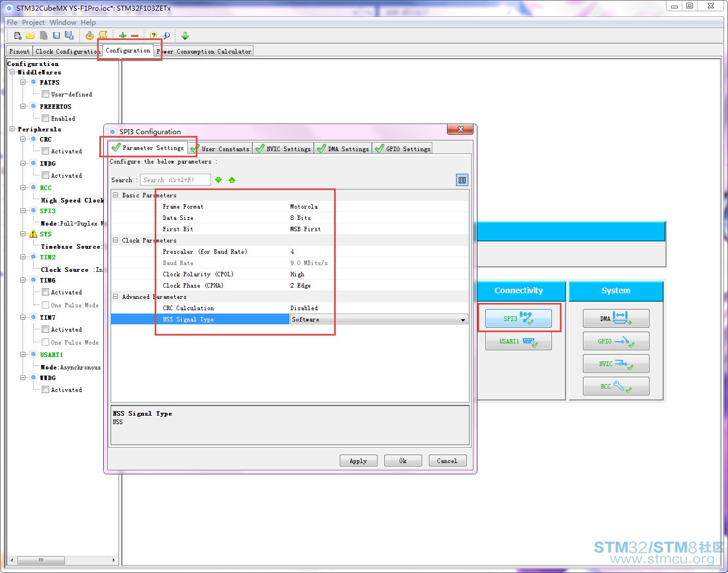Screen dimensions: 728x573
Task: Click the USART1 cube icon in tree
Action: (33, 354)
